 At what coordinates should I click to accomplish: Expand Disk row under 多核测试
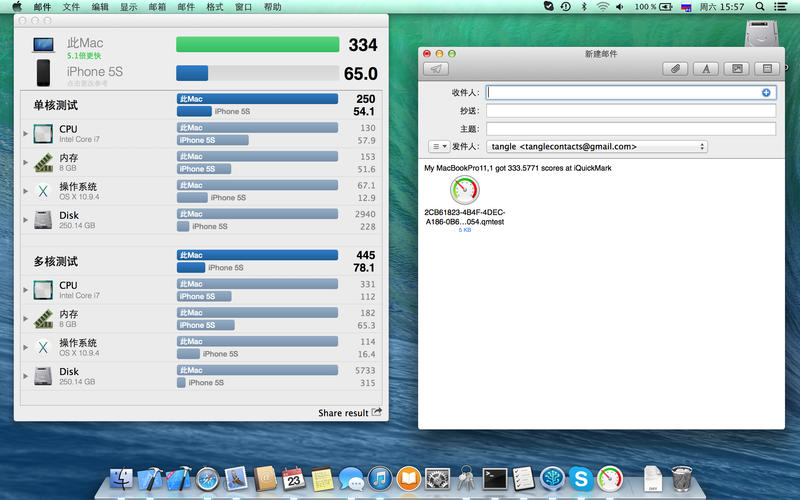pos(25,376)
